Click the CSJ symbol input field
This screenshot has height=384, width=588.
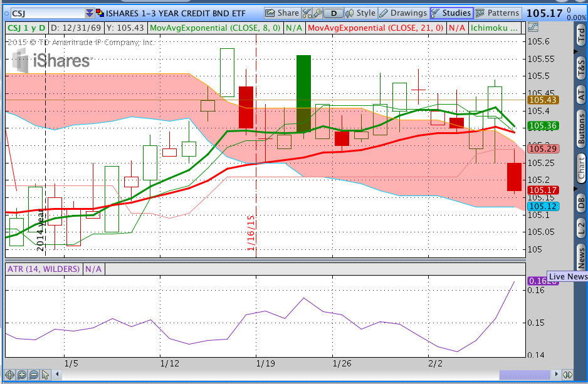pyautogui.click(x=48, y=14)
